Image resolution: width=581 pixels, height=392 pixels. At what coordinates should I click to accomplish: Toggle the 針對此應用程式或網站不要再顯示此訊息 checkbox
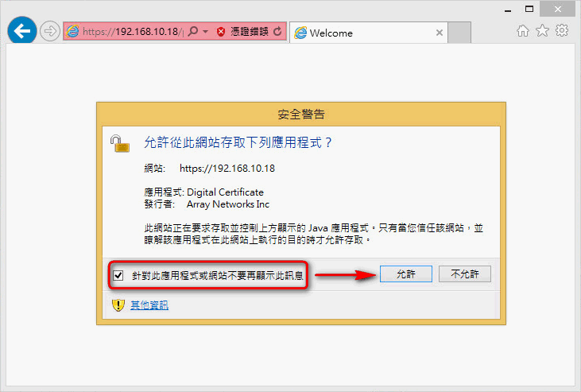118,276
